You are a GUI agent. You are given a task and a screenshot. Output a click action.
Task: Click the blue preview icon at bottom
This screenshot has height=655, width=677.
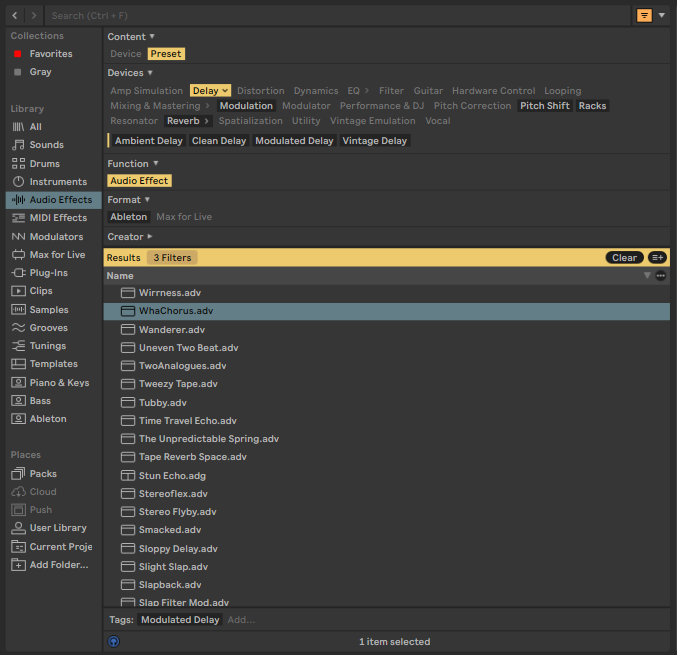[x=114, y=642]
